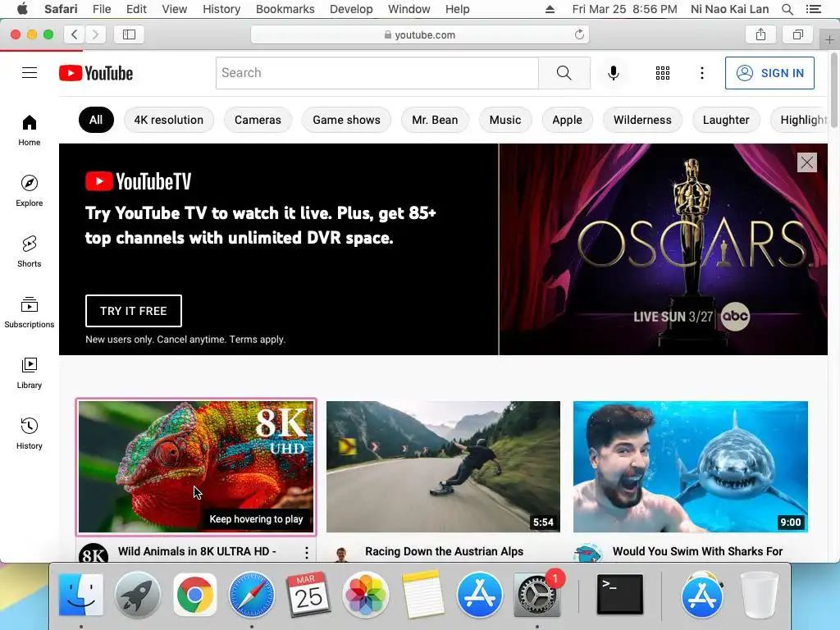Screen dimensions: 840x630
Task: Open the File menu
Action: pyautogui.click(x=102, y=9)
